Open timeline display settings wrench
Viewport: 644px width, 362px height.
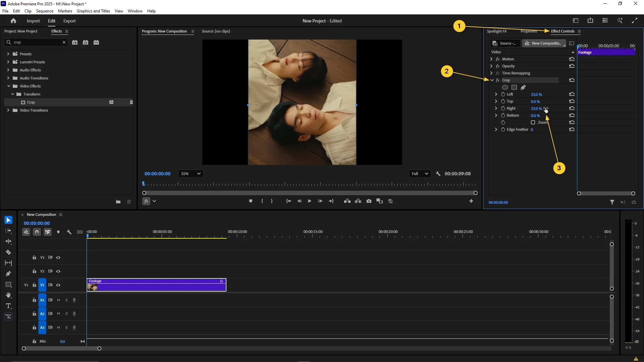69,232
